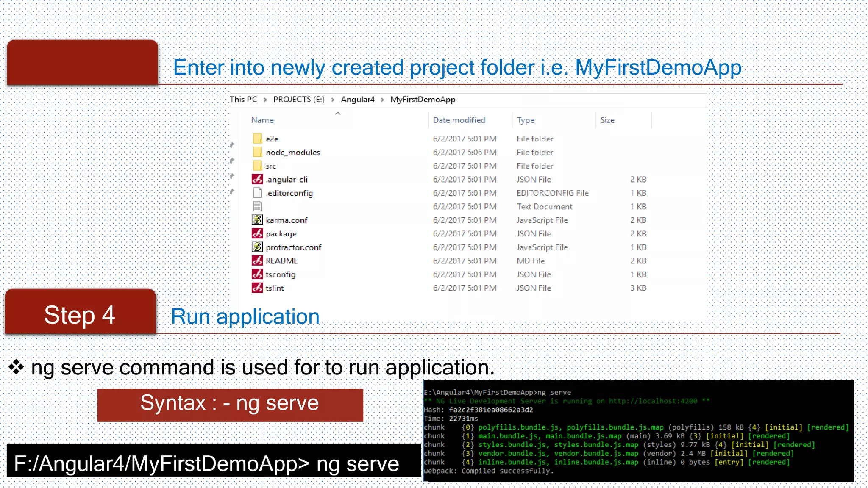Screen dimensions: 868x488
Task: Click MyFirstDemoApp in breadcrumb
Action: coord(423,100)
